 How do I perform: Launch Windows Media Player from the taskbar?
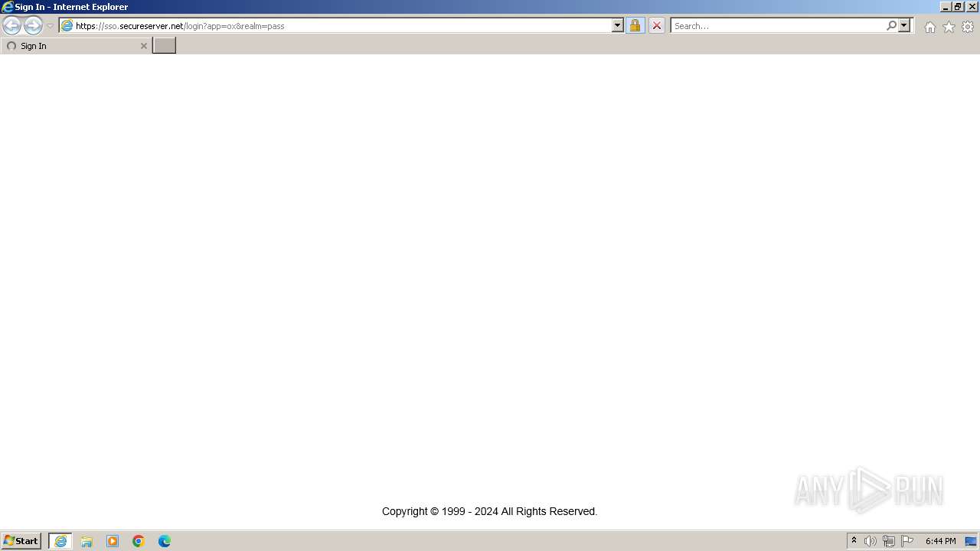click(x=113, y=541)
